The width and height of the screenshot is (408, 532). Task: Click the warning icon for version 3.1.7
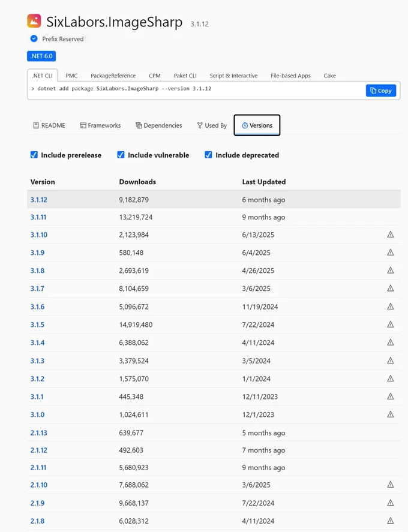391,288
